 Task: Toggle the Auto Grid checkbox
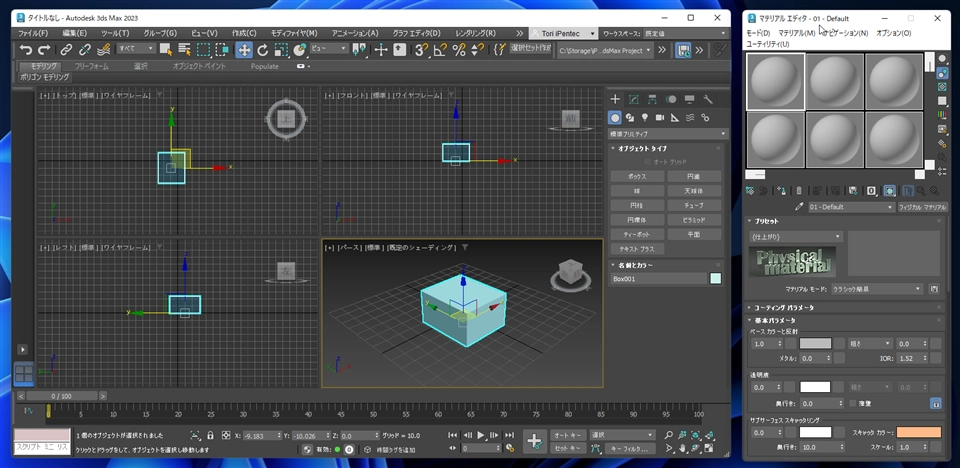click(648, 162)
